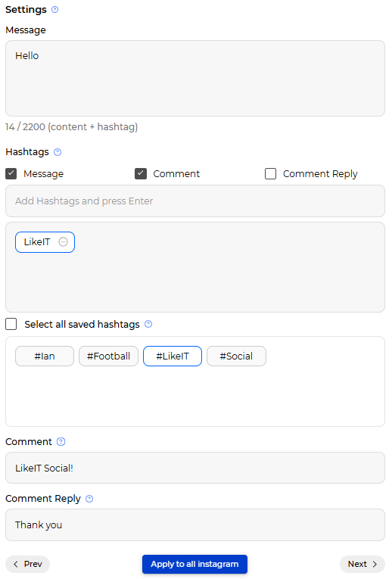Open the Hashtags help tooltip icon
The width and height of the screenshot is (392, 579).
58,152
